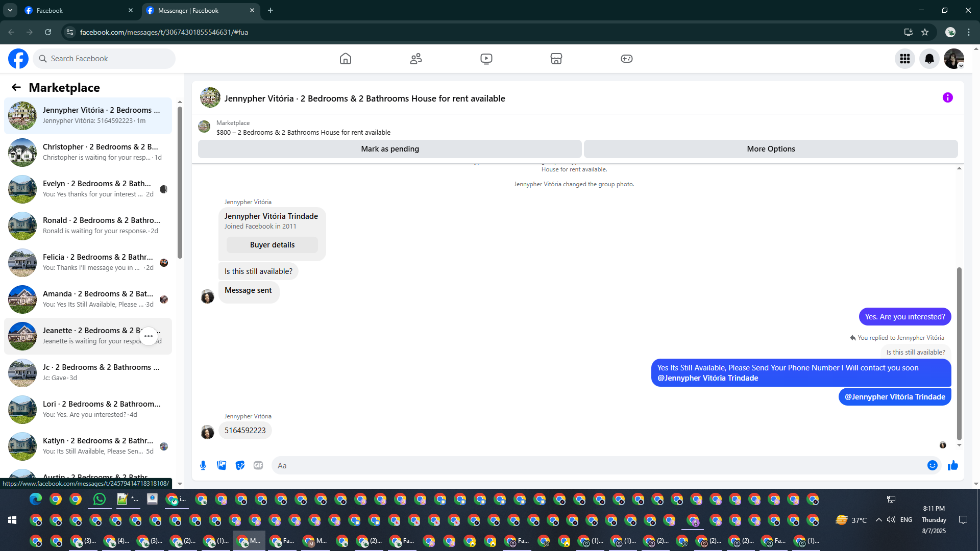
Task: Click the chat header title Jennypher Vitória
Action: coord(364,98)
